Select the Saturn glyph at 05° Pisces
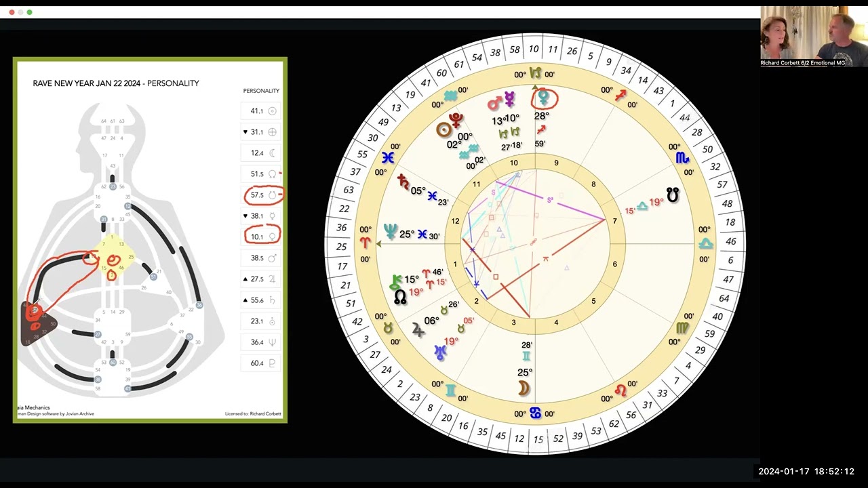The image size is (868, 488). [403, 182]
